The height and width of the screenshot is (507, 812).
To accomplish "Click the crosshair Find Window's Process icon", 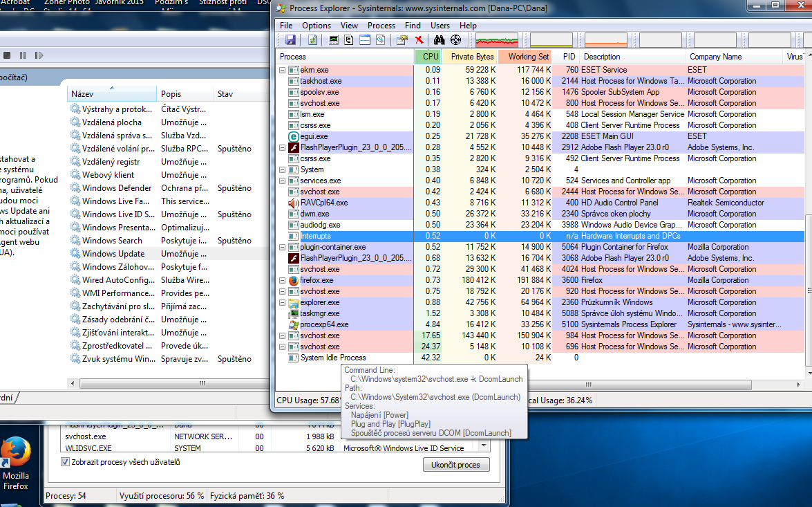I will 455,40.
